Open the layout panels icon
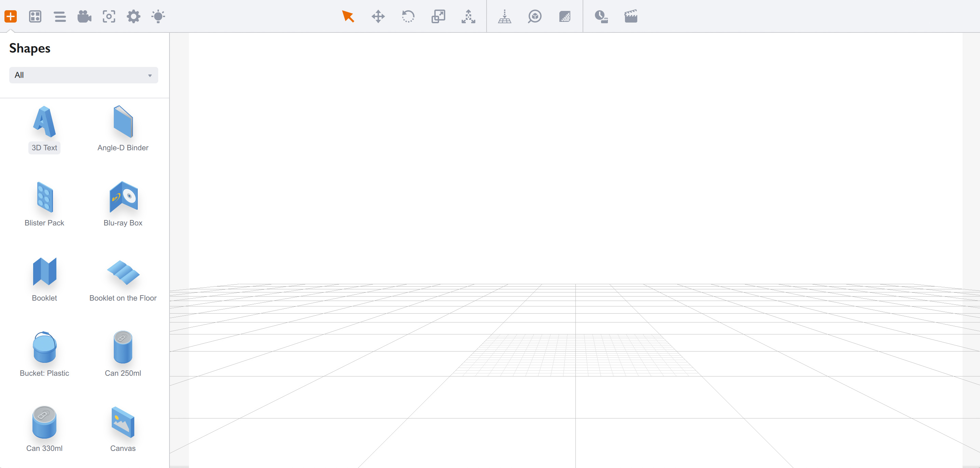 click(x=35, y=16)
